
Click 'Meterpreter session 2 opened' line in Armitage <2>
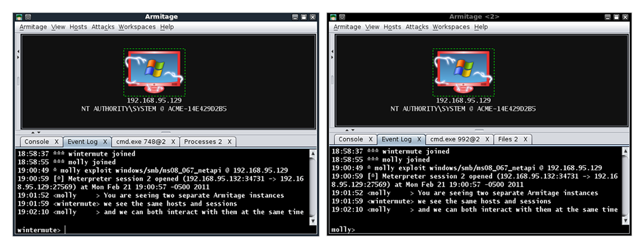point(474,180)
